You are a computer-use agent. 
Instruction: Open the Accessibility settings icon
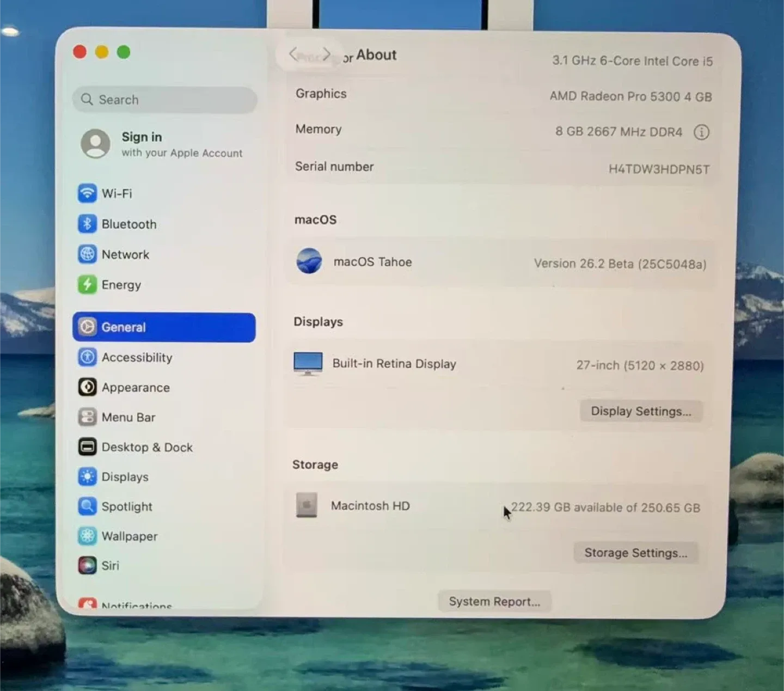(87, 357)
